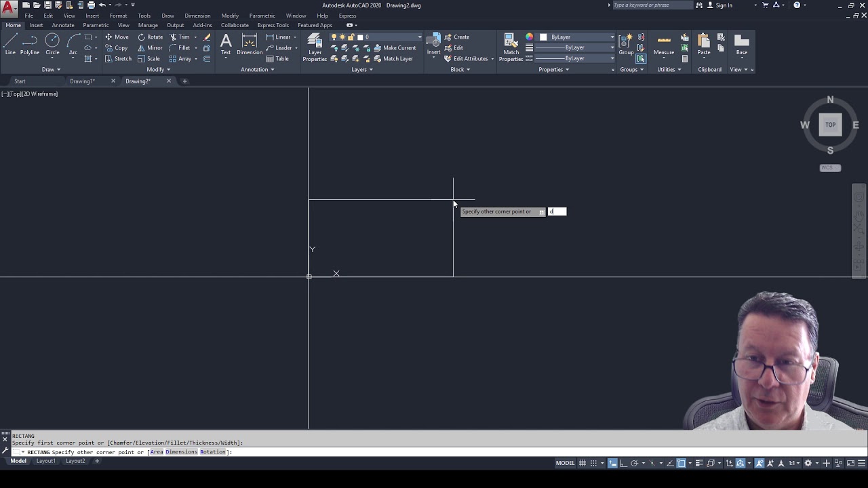Click Match Layer button
The image size is (868, 488).
tap(393, 59)
